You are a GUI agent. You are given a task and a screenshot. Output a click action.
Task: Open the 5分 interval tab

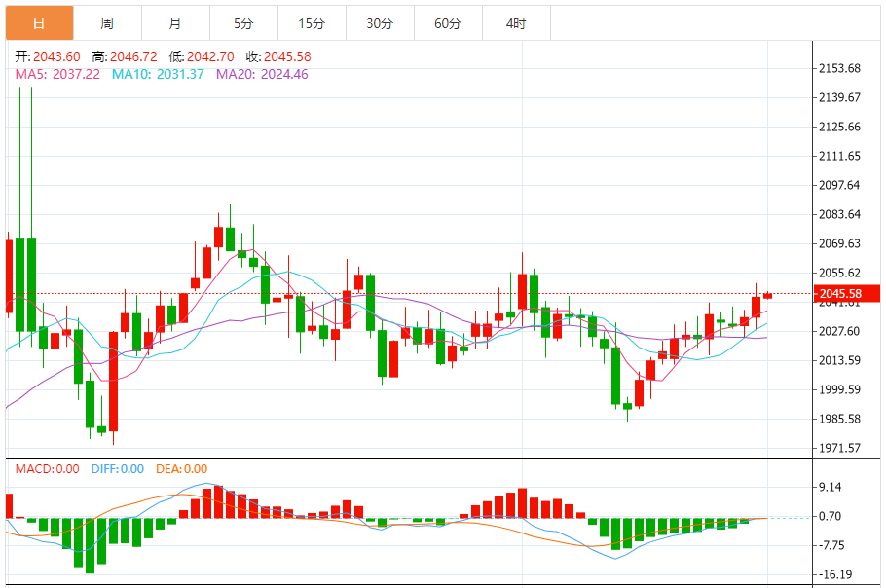pos(243,23)
